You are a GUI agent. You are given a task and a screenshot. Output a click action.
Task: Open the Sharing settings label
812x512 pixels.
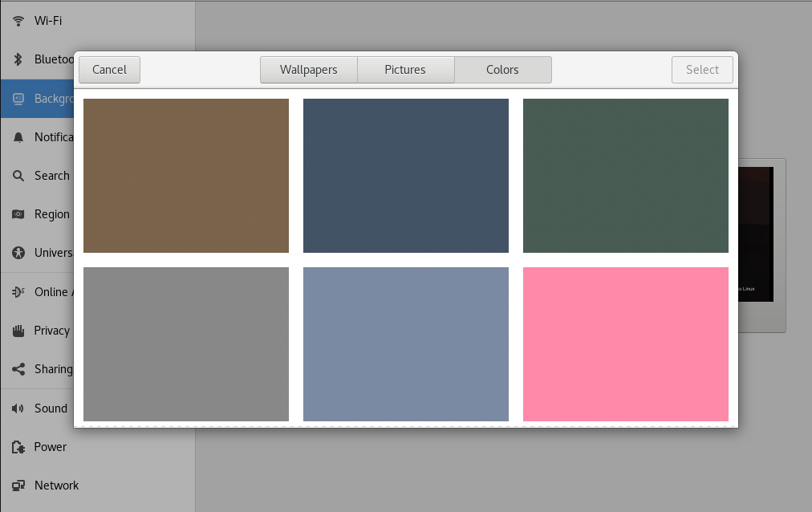tap(53, 369)
